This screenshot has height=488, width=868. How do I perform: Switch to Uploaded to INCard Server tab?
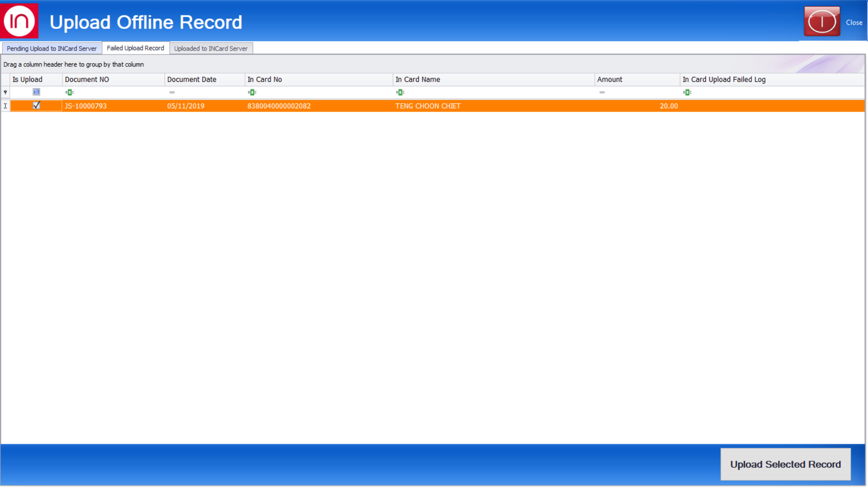point(211,48)
